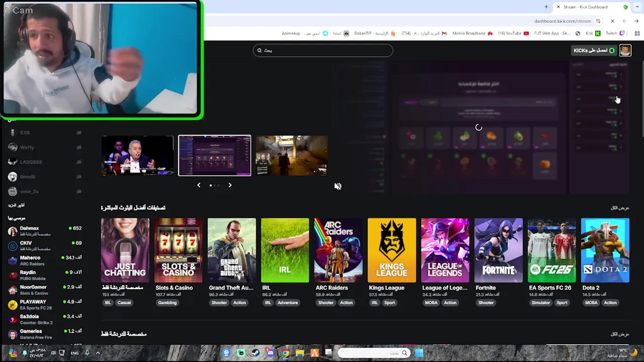Open Google Chrome from the taskbar
Screen dimensions: 644x362
click(285, 353)
